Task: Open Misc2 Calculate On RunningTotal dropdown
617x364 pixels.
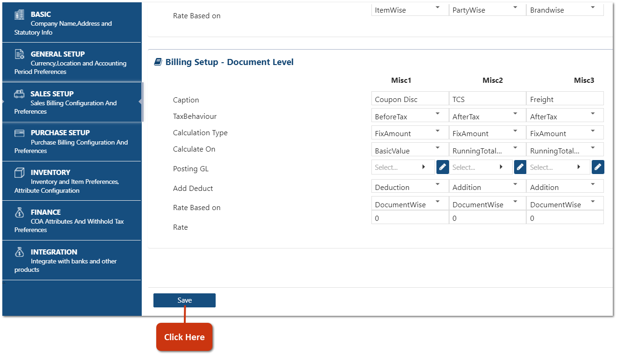Action: coord(487,150)
